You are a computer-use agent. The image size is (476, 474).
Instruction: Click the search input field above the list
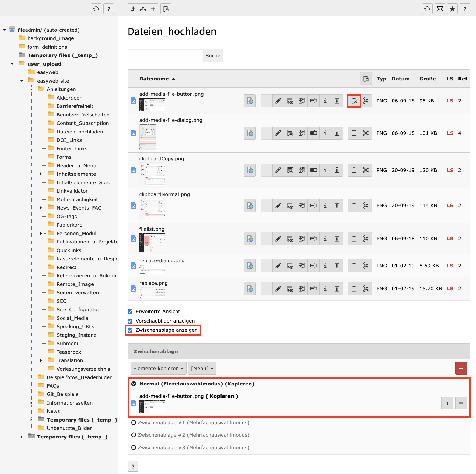[165, 55]
